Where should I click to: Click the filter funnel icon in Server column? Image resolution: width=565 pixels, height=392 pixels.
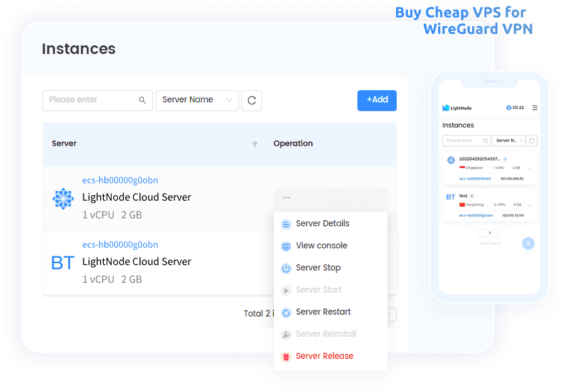255,144
